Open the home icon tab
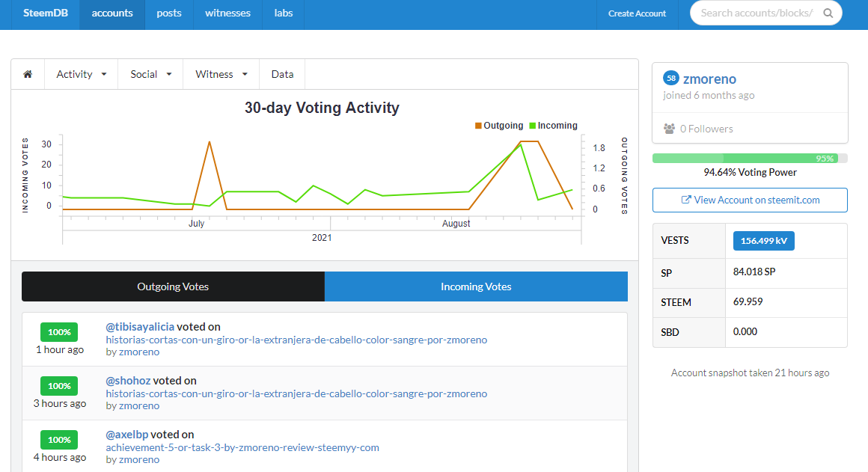 click(28, 74)
